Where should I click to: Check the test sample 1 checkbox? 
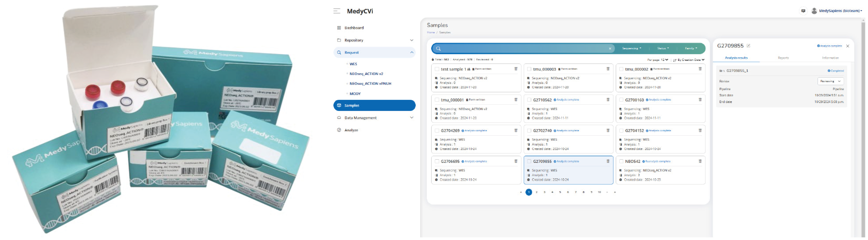tap(437, 69)
